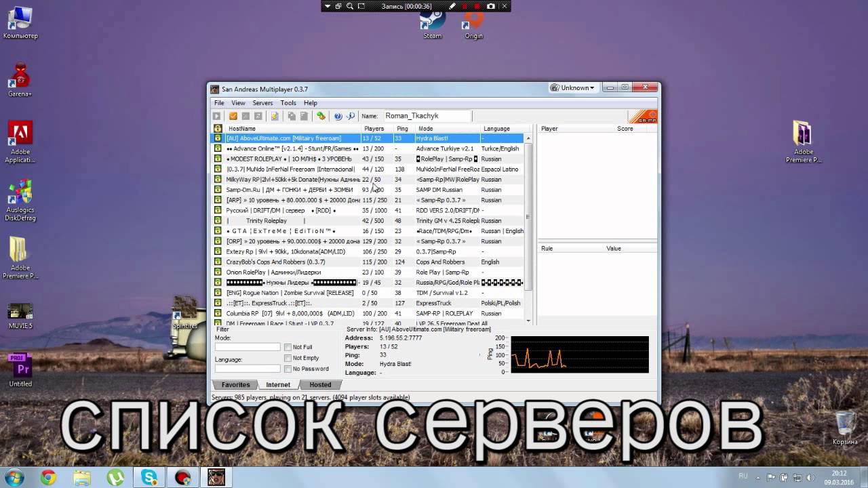
Task: Click the Copy Server Info toolbar icon
Action: (x=292, y=116)
